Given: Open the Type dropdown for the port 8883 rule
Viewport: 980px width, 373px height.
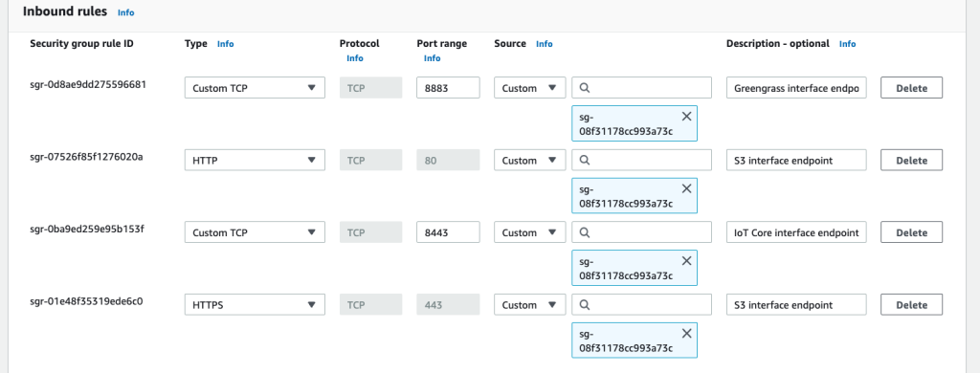Looking at the screenshot, I should pos(255,88).
